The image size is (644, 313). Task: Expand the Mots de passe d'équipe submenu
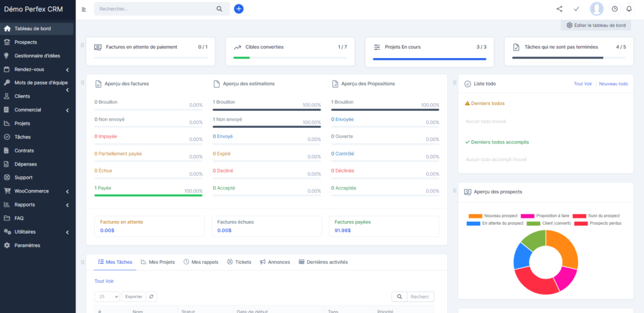point(67,89)
